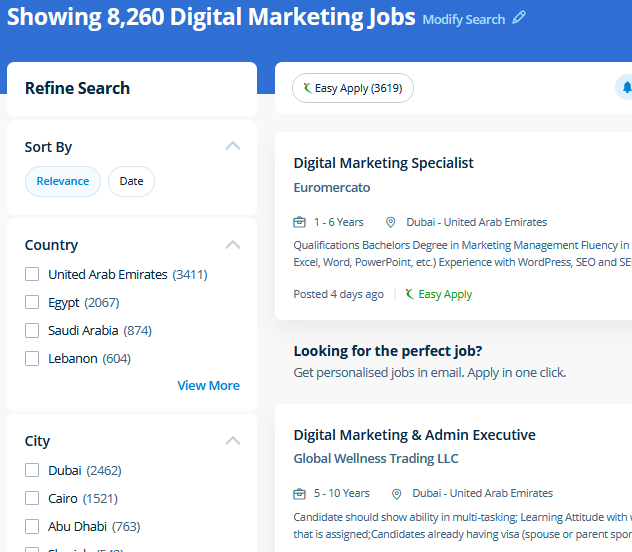The width and height of the screenshot is (632, 552).
Task: Sort results by Date
Action: coord(131,181)
